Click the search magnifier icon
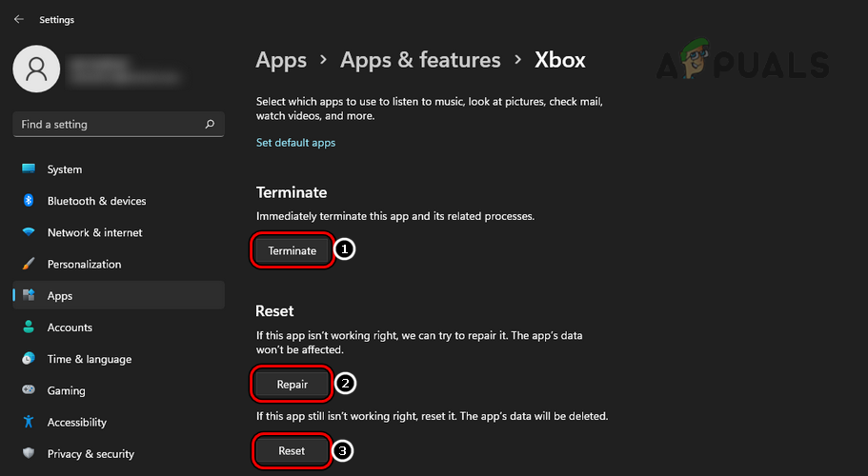Screen dimensions: 868x476 (210, 125)
